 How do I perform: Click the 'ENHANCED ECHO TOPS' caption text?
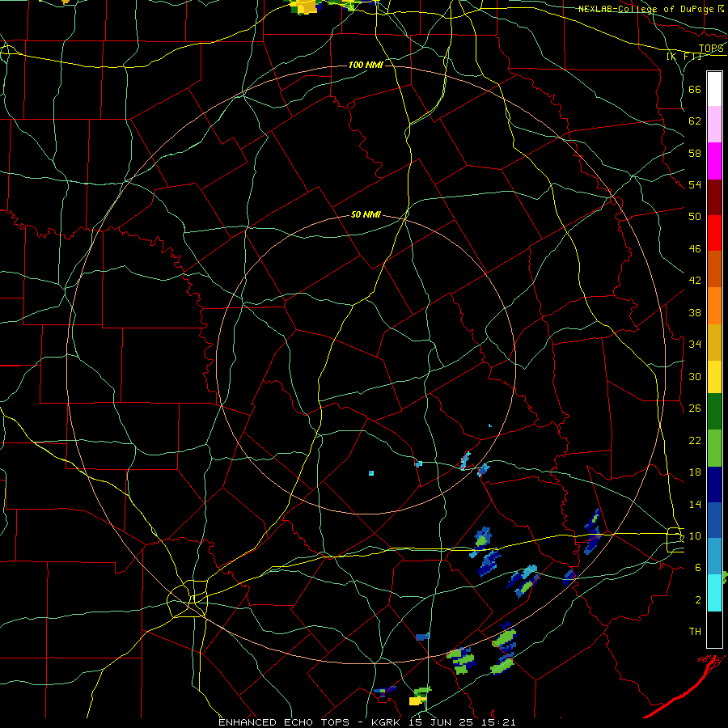point(286,722)
